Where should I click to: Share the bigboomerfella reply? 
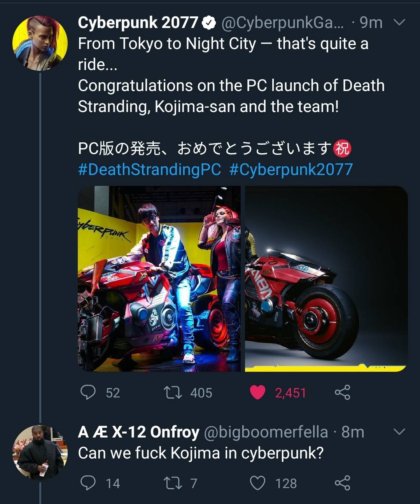(342, 483)
